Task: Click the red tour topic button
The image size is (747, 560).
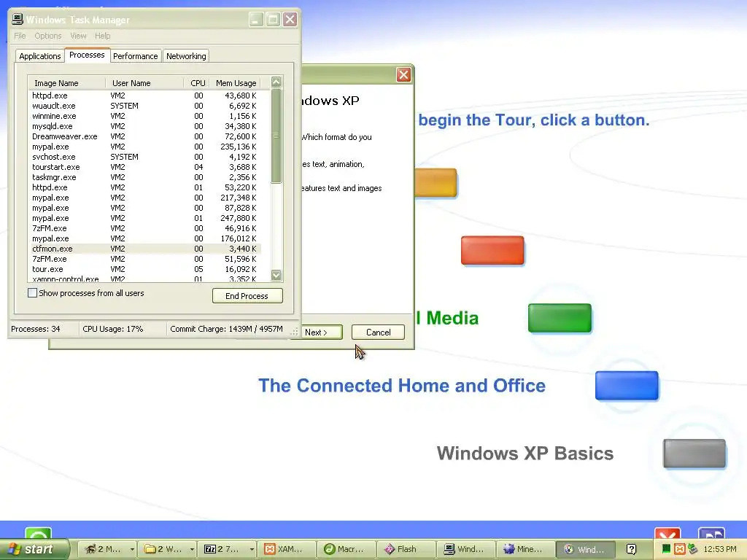Action: pyautogui.click(x=492, y=251)
